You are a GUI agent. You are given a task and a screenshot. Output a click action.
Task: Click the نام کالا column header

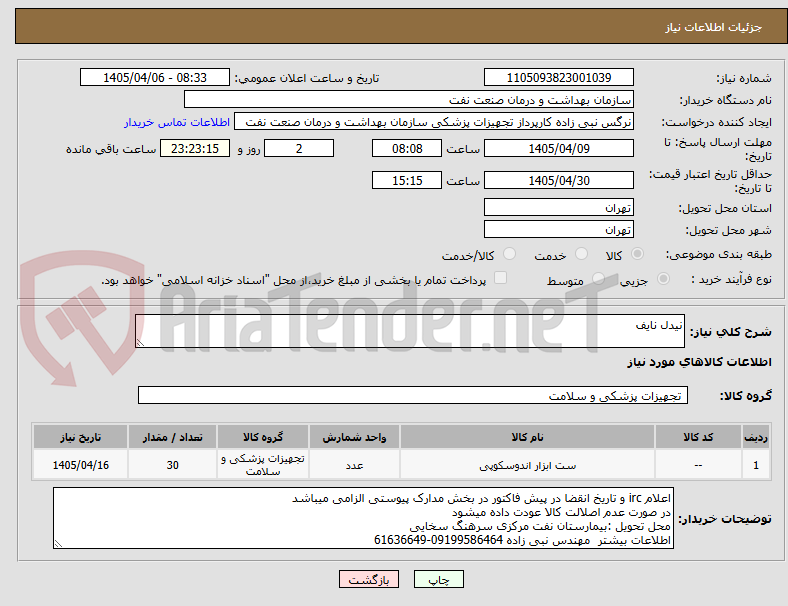[527, 437]
